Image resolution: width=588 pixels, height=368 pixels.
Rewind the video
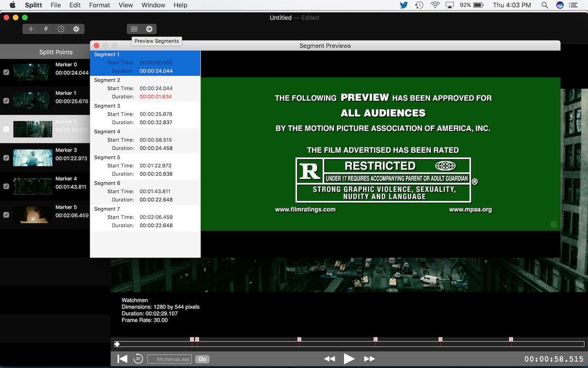tap(329, 359)
